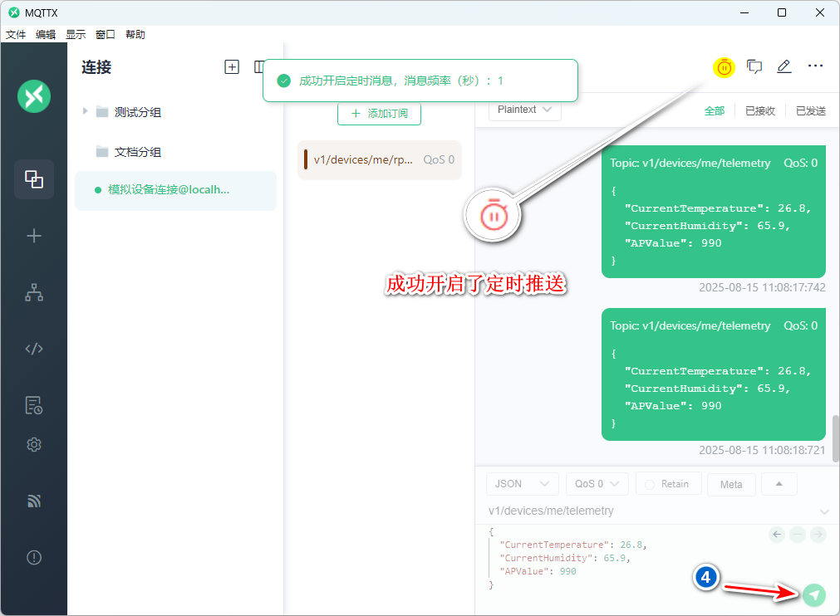Image resolution: width=840 pixels, height=616 pixels.
Task: Click the timed message pause icon
Action: pos(725,67)
